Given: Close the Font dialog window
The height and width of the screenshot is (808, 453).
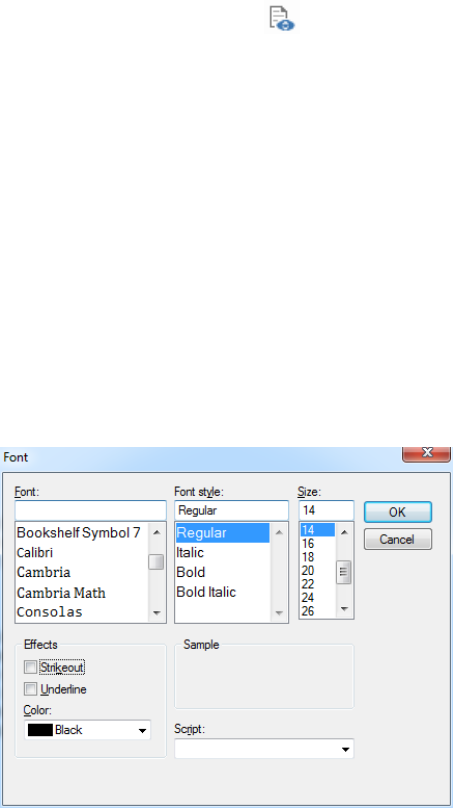Looking at the screenshot, I should tap(426, 454).
